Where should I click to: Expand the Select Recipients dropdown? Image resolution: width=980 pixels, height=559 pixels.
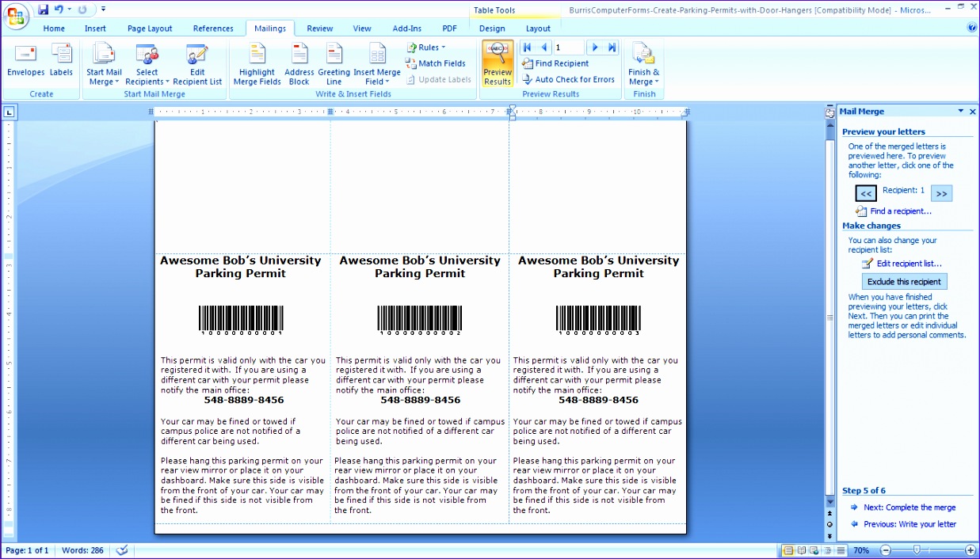(147, 65)
